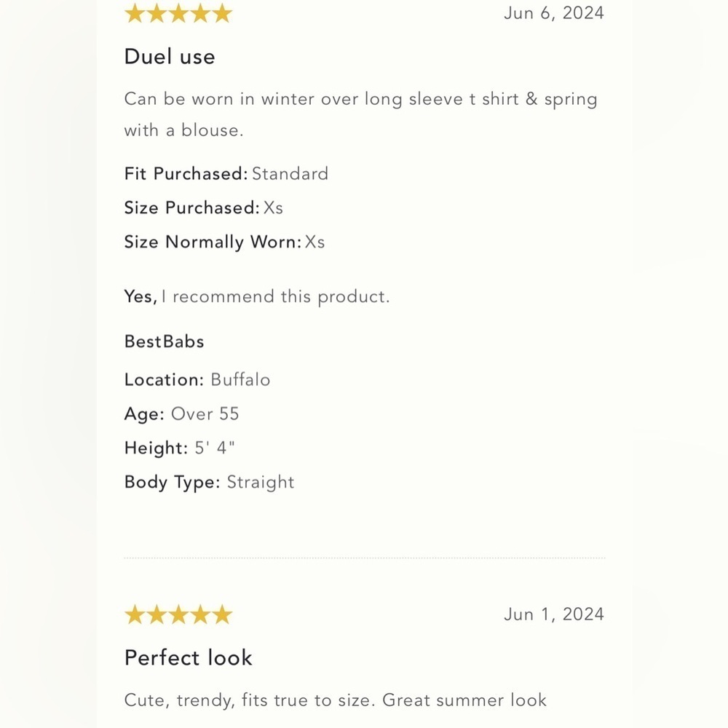
Task: Open the "Perfect look" review title
Action: 188,658
